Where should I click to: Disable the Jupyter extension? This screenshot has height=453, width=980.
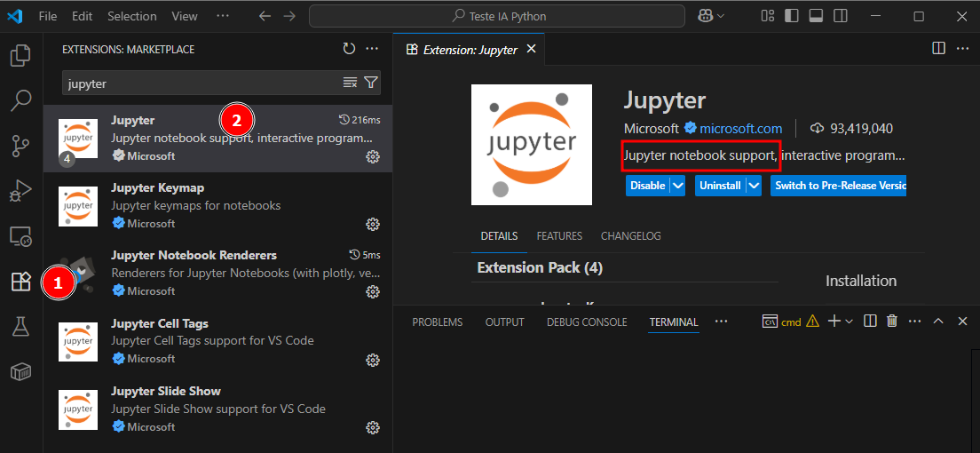click(x=647, y=186)
